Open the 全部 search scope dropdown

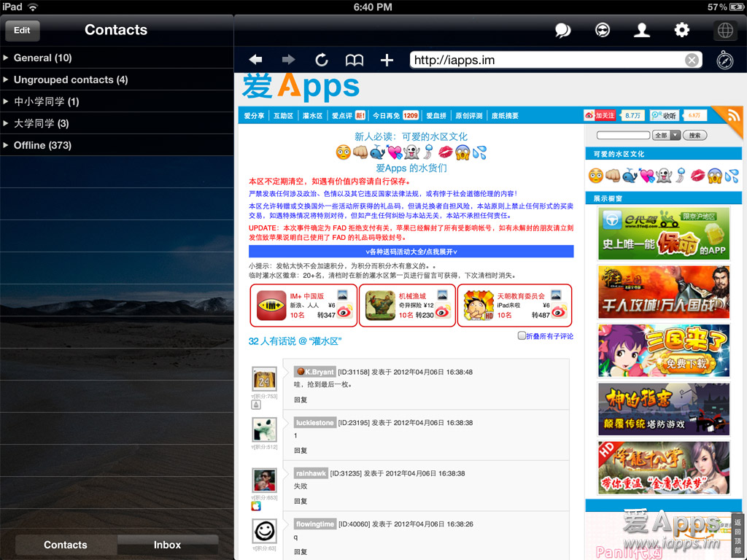click(666, 135)
